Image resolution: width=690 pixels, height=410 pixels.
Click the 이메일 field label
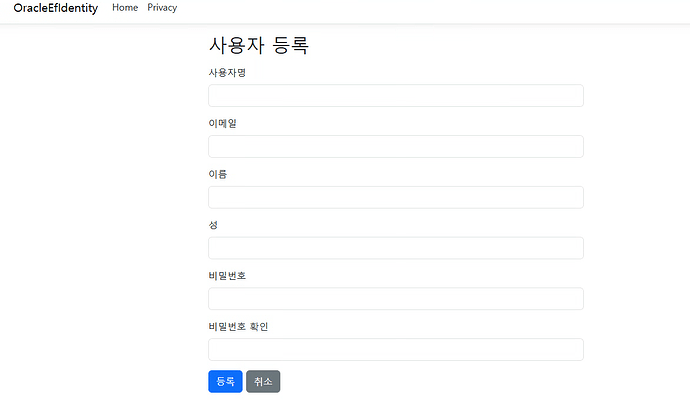point(222,124)
